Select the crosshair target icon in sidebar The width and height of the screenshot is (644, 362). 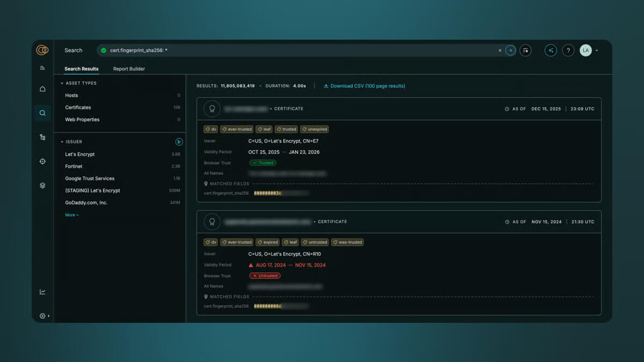click(42, 161)
